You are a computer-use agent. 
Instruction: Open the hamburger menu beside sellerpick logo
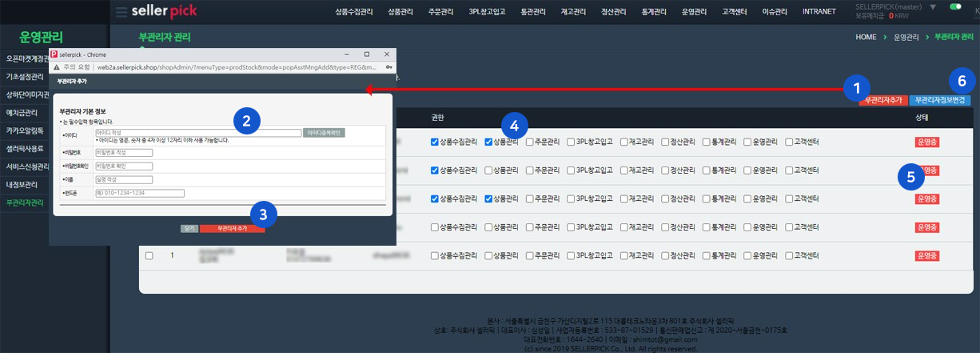(x=121, y=12)
